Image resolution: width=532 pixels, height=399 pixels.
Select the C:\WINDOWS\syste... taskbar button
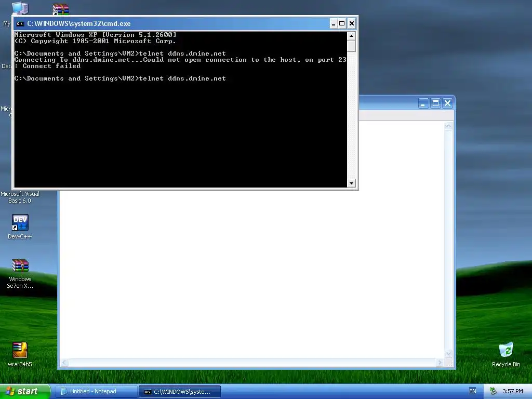(180, 392)
